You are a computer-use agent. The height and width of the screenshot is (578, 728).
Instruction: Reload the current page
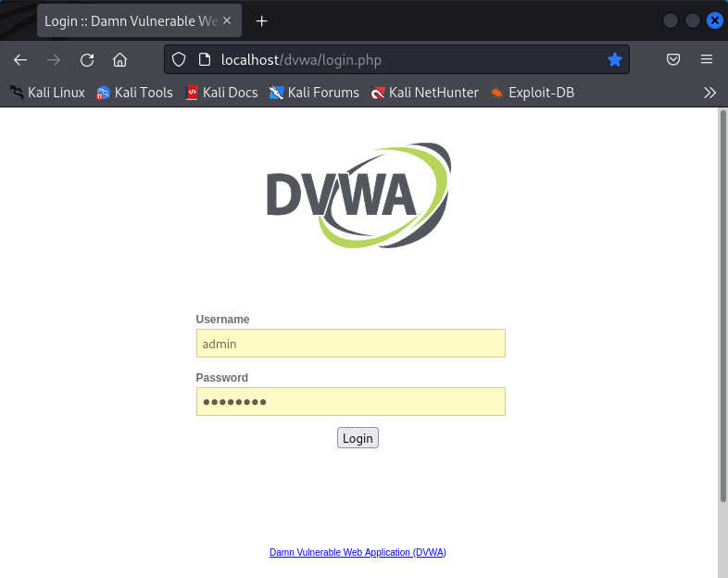point(87,60)
